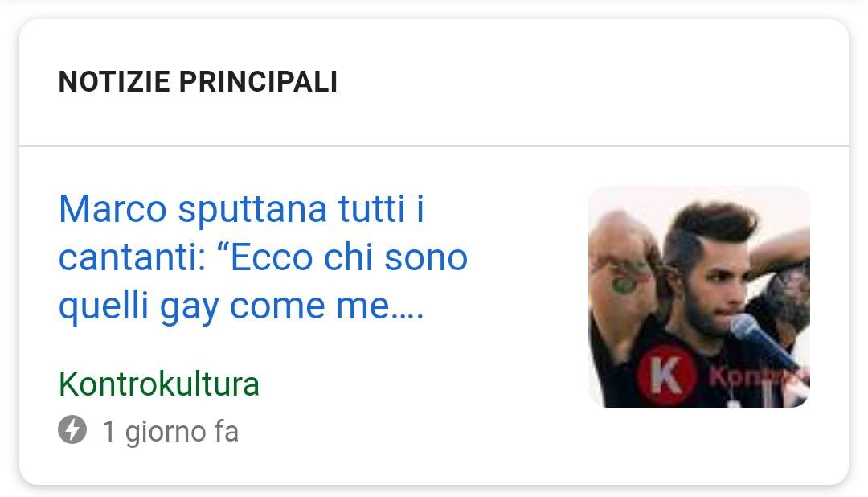Screen dimensions: 868x497
Task: Click the AMP lightning bolt icon
Action: click(72, 429)
